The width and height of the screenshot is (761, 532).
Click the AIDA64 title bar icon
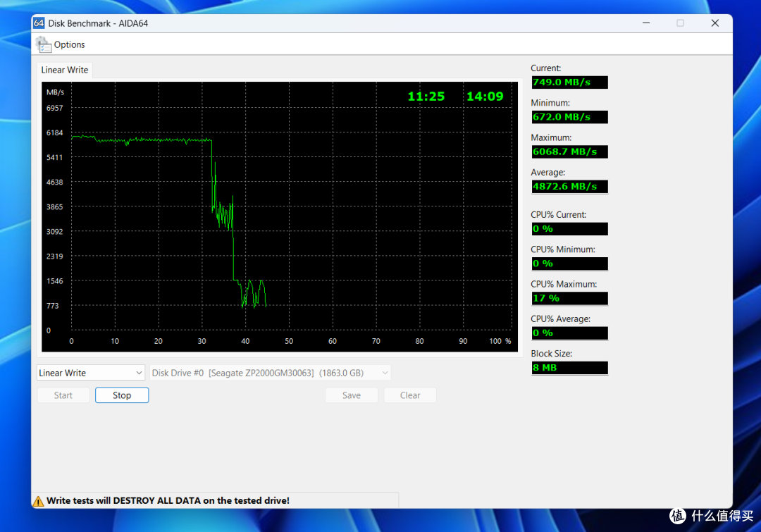[39, 23]
